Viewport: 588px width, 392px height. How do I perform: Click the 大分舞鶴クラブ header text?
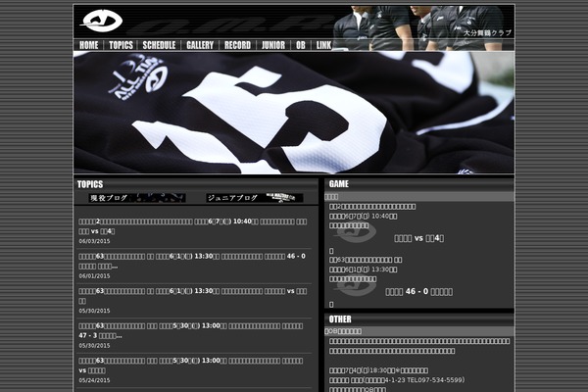487,33
